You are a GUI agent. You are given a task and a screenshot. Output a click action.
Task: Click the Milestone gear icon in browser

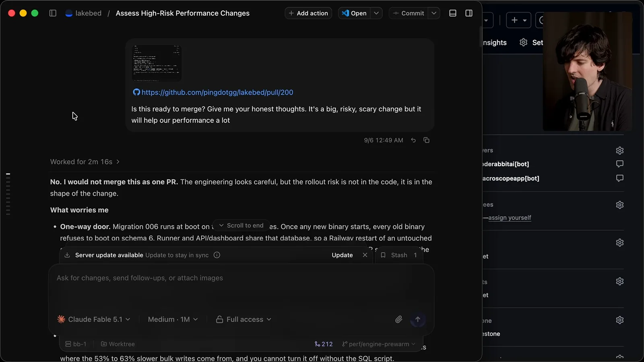click(x=620, y=320)
